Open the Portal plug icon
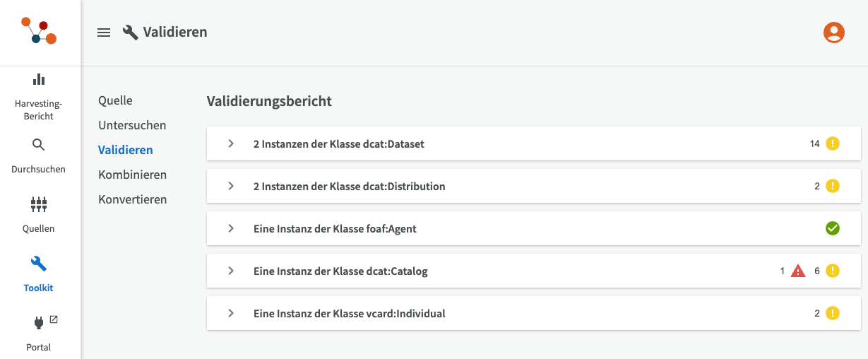This screenshot has height=359, width=868. point(39,323)
